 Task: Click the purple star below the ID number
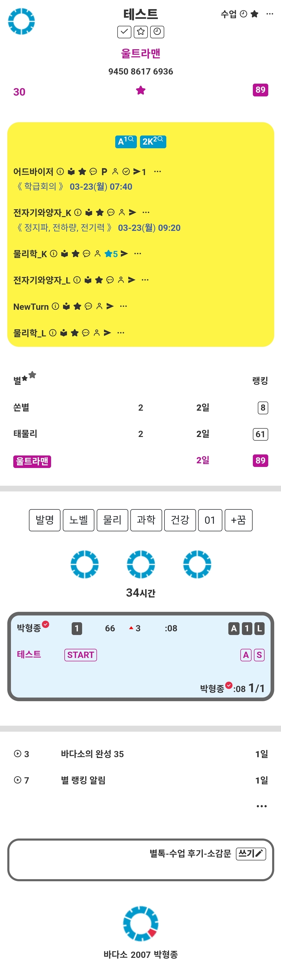140,90
